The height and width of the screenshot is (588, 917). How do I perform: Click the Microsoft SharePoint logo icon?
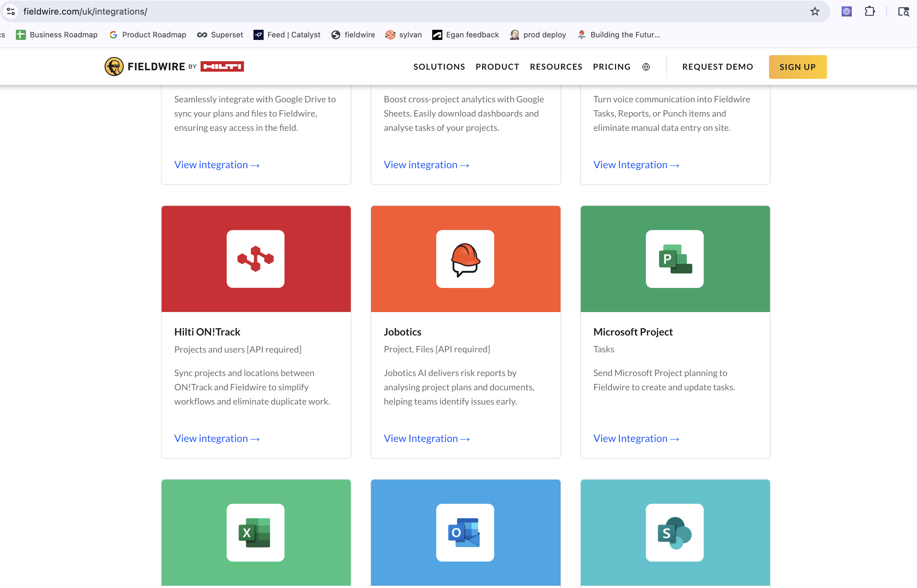(675, 533)
